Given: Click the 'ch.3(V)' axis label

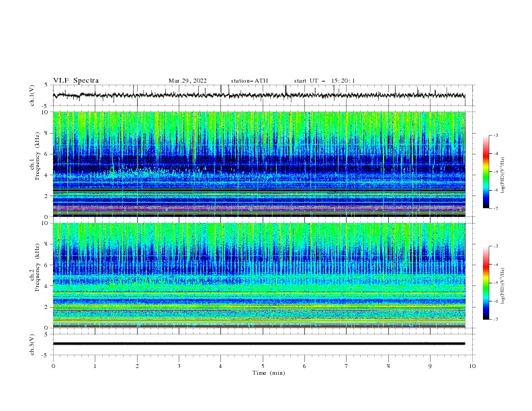Looking at the screenshot, I should pos(32,345).
